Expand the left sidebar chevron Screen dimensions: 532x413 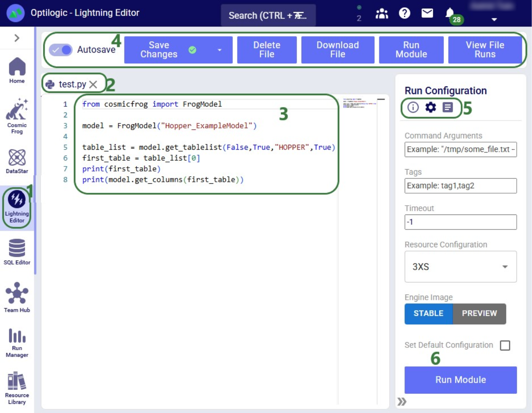17,38
